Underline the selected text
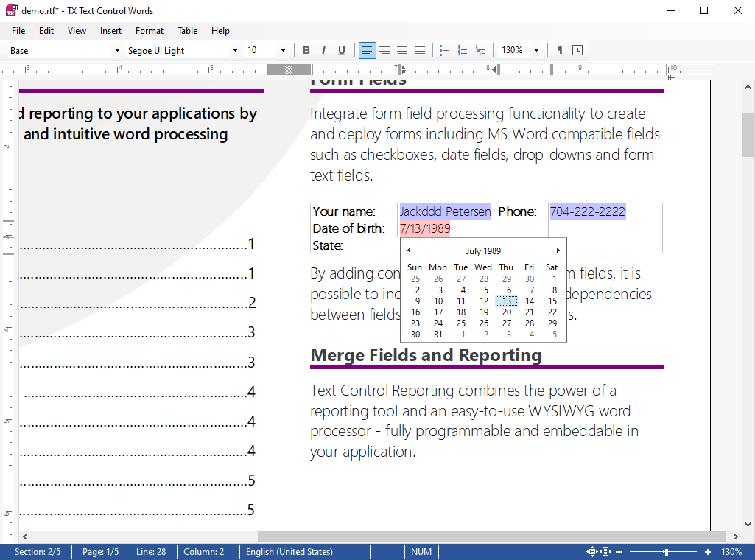Viewport: 755px width, 560px height. [x=342, y=50]
